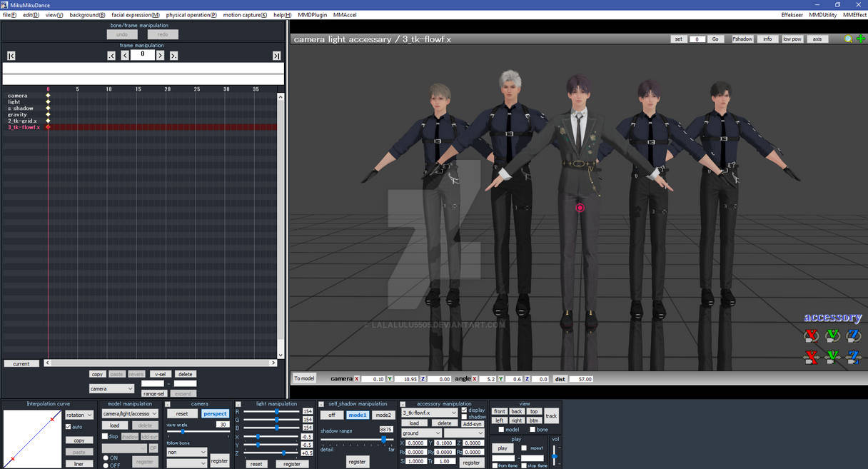Select the 3_tk-flowf.x keyframe at frame 0
This screenshot has height=469, width=868.
[x=48, y=127]
